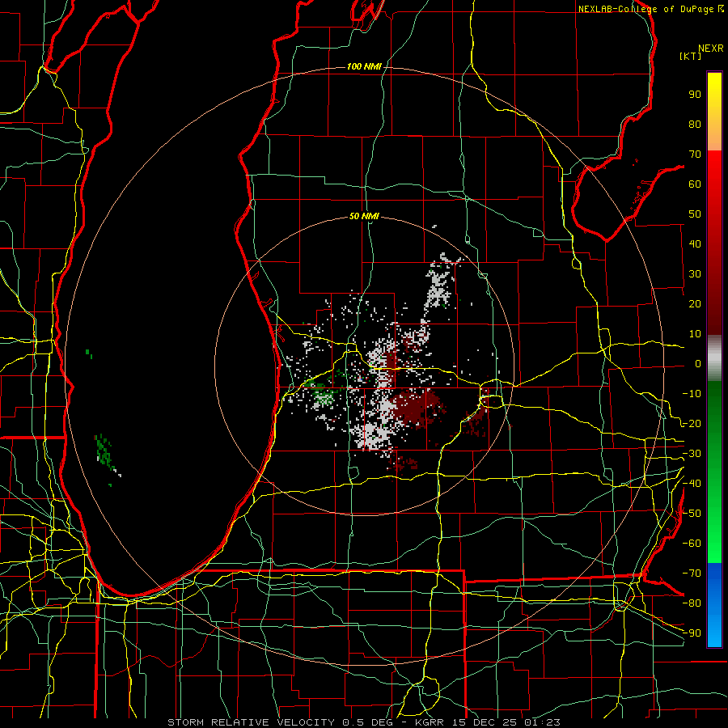The image size is (728, 728).
Task: Click the positive 80 scale value
Action: 695,125
